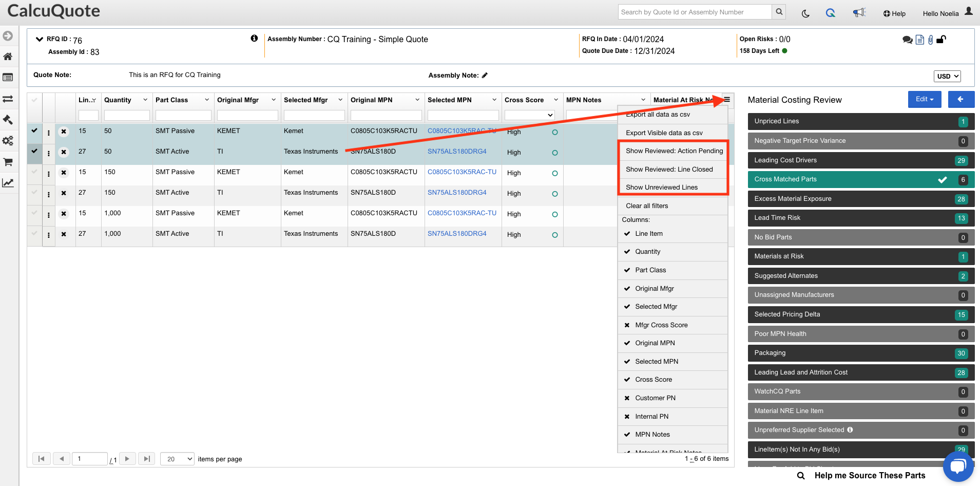Open attachments paperclip icon

point(931,40)
